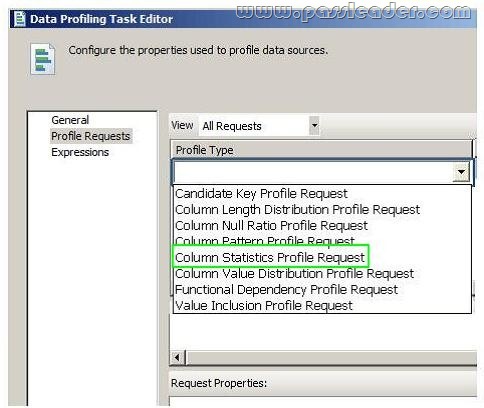The height and width of the screenshot is (408, 484).
Task: Pick Column Pattern Profile Request
Action: click(x=265, y=240)
